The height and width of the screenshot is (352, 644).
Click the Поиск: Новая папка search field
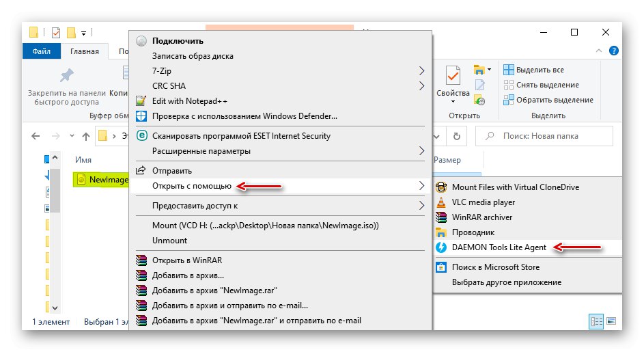pos(544,136)
